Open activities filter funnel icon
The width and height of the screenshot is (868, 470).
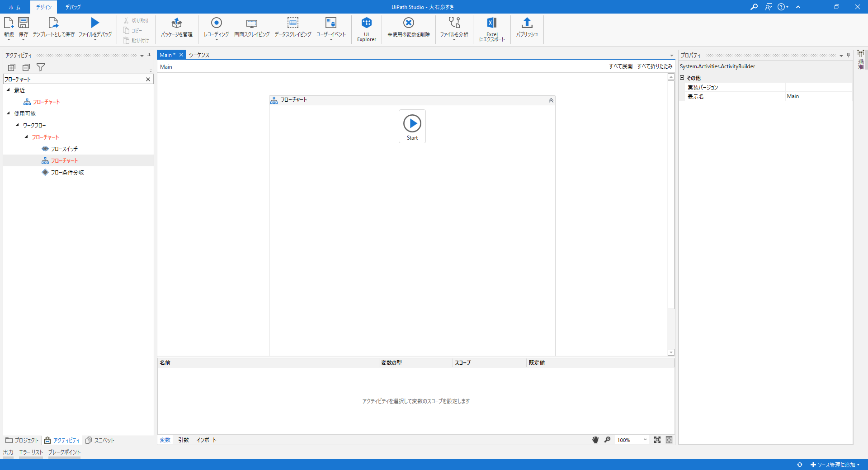[x=41, y=67]
